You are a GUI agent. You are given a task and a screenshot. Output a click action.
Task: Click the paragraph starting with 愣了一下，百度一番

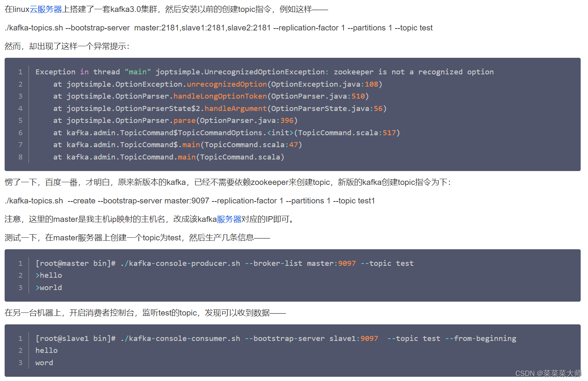(228, 182)
